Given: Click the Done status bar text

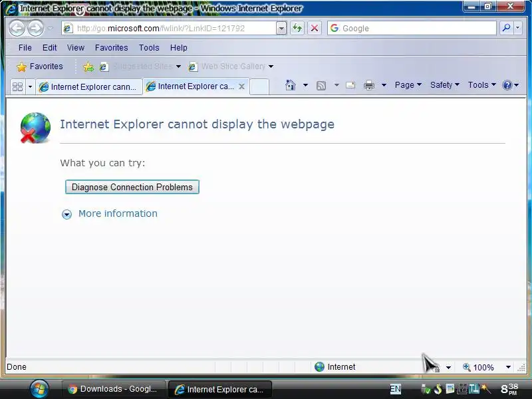Looking at the screenshot, I should [x=16, y=367].
